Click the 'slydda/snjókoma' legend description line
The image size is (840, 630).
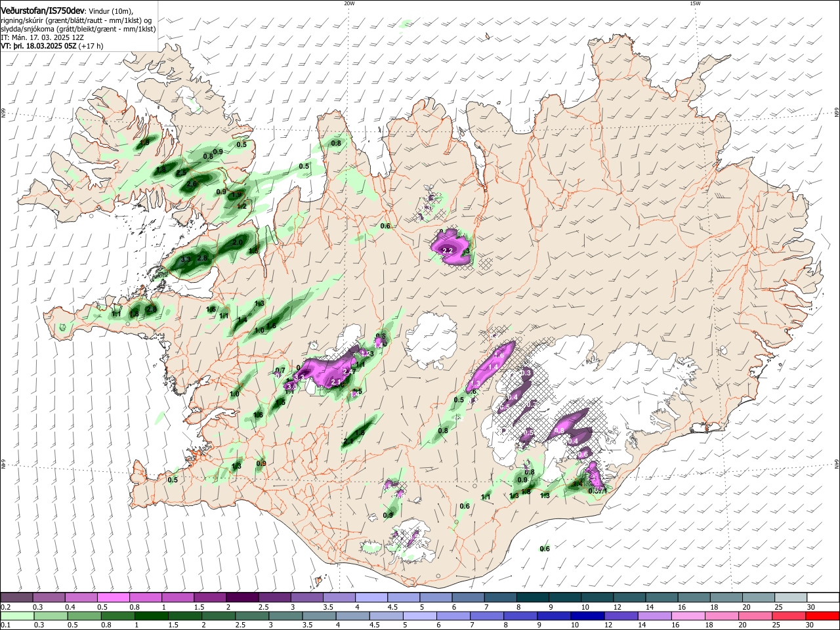pyautogui.click(x=78, y=30)
